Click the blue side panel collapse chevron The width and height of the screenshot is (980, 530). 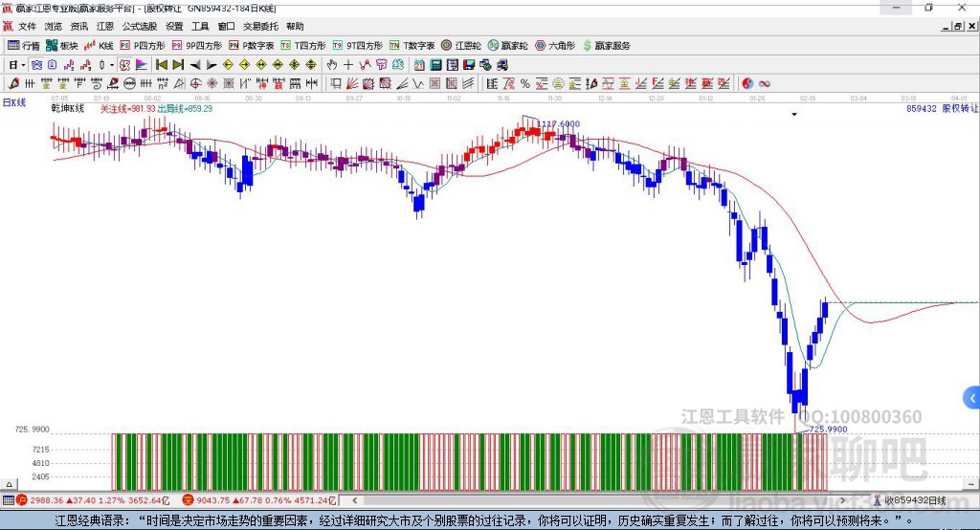click(x=972, y=398)
